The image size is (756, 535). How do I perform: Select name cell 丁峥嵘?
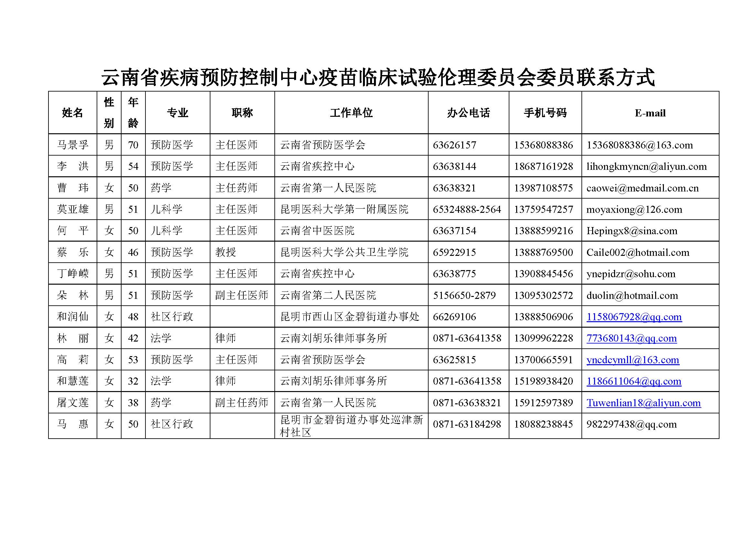(72, 274)
